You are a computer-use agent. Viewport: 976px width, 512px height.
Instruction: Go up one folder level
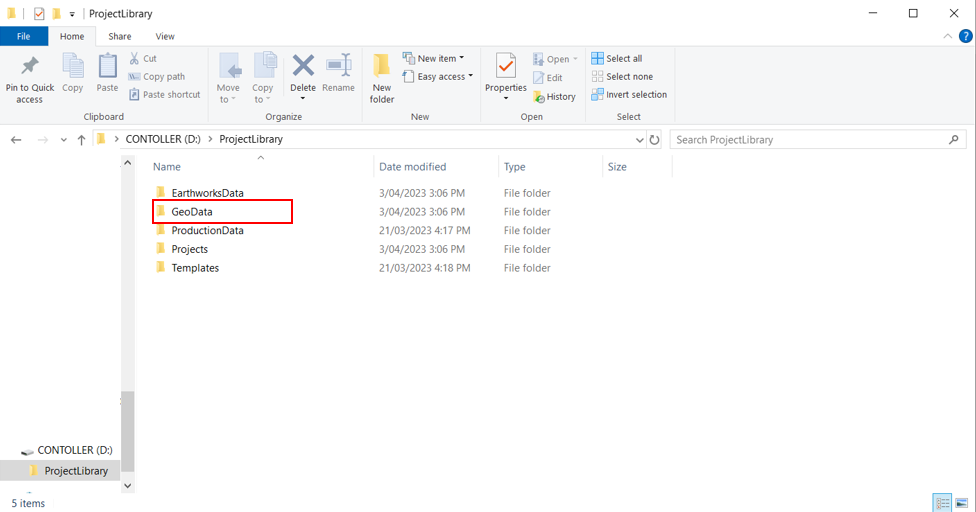(81, 140)
